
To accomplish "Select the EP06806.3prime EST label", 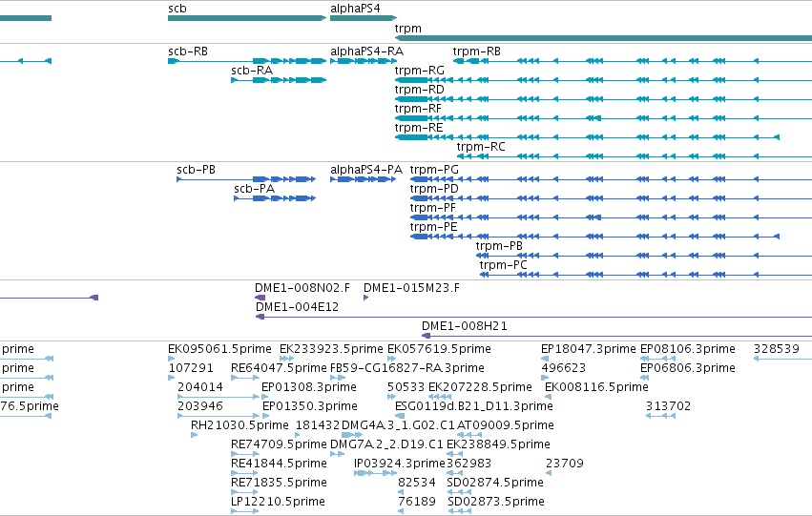I will coord(688,368).
